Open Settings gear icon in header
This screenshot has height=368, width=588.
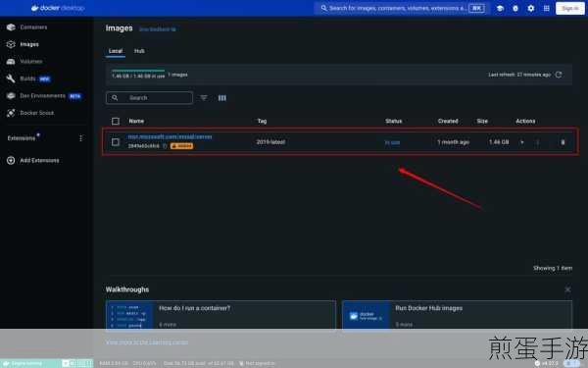point(531,8)
